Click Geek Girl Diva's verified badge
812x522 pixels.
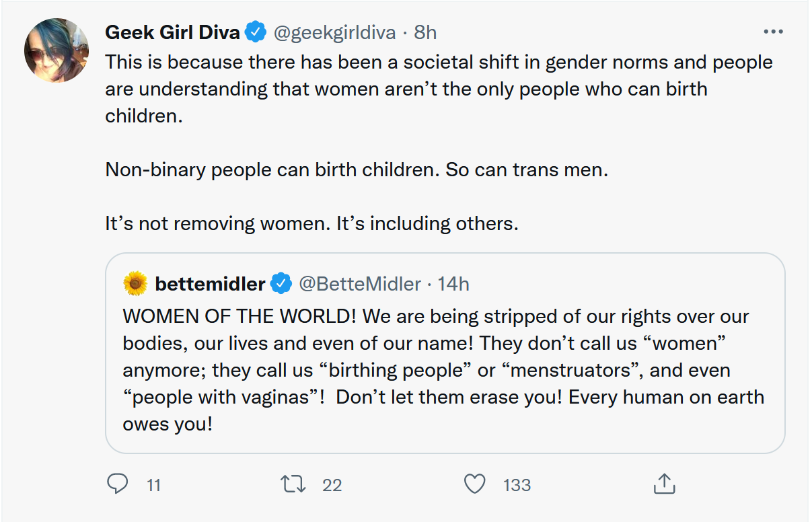254,32
